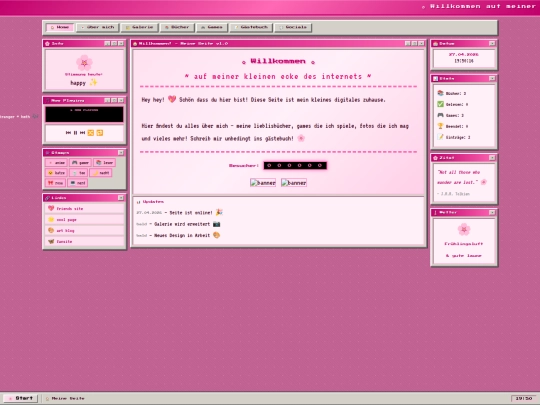Select the katze stamp

(56, 173)
